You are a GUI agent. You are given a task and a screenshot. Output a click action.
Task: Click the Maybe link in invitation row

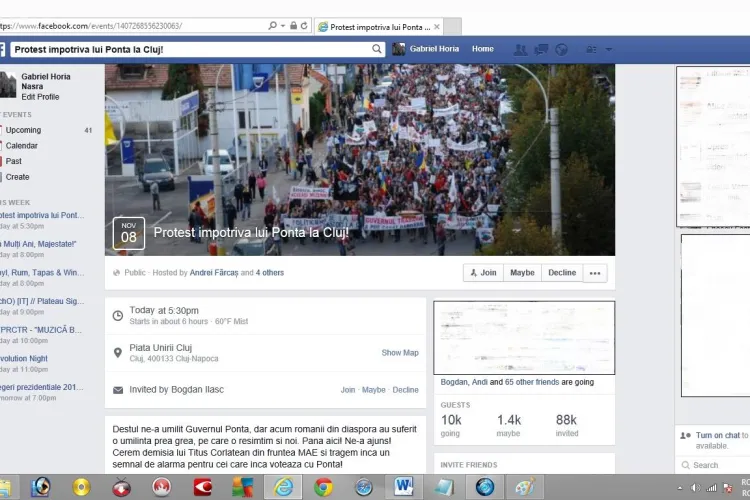[374, 390]
